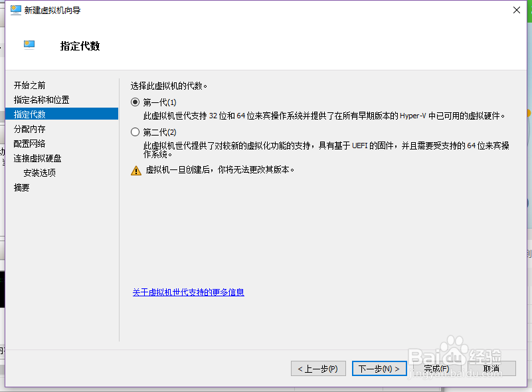Open the 关于虚拟机世代支持的更多信息 link
Screen dimensions: 532x392
click(x=189, y=292)
